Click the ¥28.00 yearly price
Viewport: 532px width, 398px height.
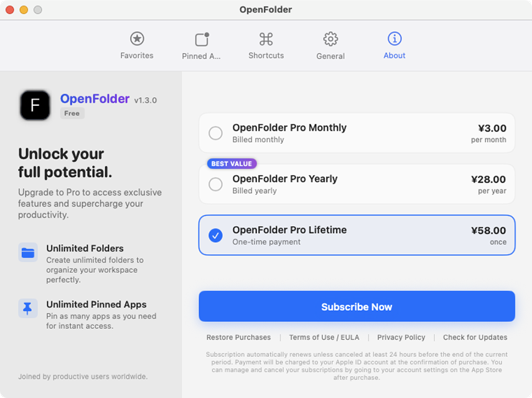click(x=488, y=179)
